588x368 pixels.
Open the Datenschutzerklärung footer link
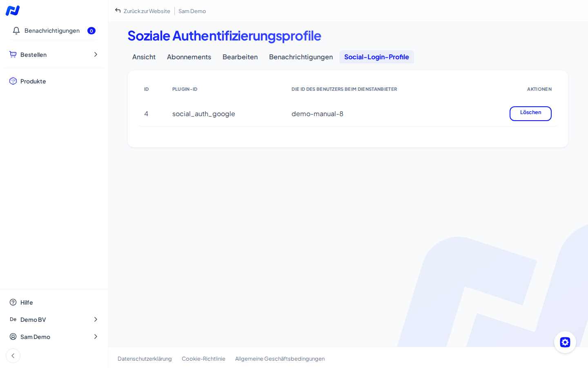point(145,359)
